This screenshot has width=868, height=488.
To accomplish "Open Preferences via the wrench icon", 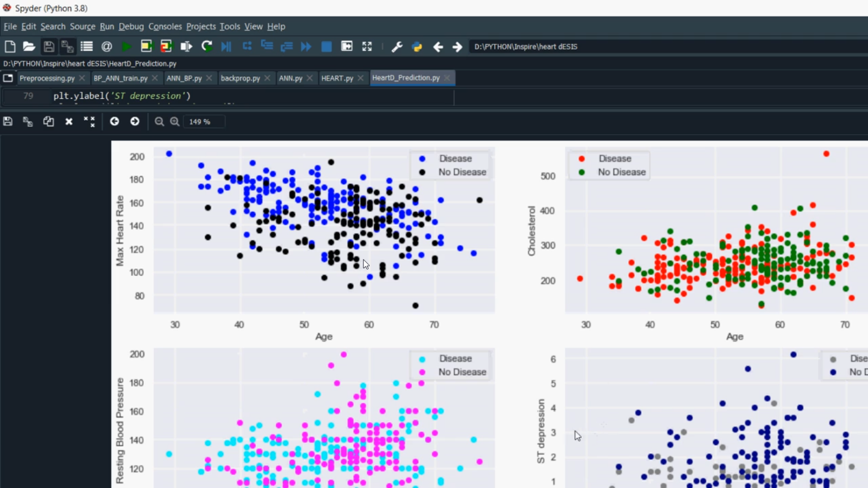I will coord(397,47).
